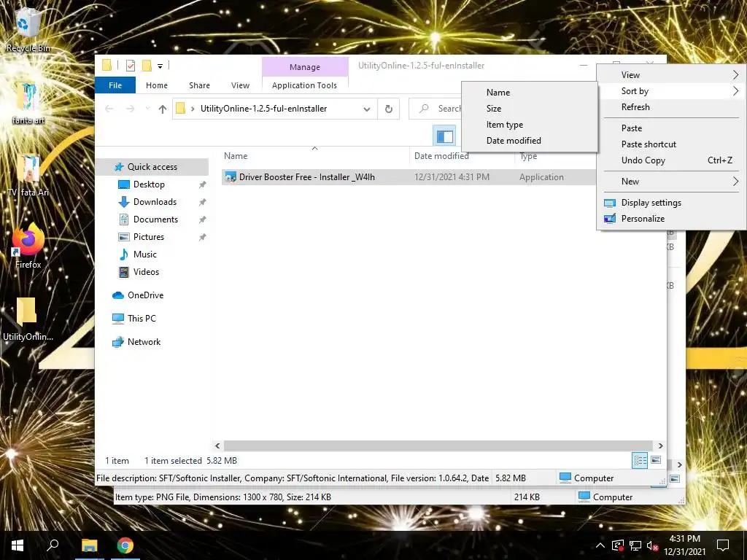The height and width of the screenshot is (560, 747).
Task: Open the Windows Start menu
Action: click(x=18, y=545)
